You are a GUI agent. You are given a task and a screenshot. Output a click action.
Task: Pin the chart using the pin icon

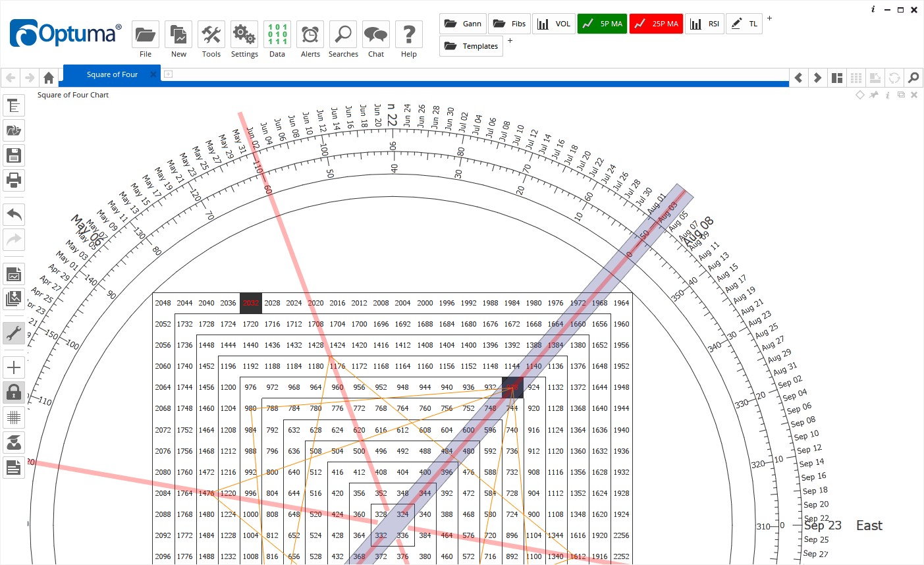pos(874,94)
